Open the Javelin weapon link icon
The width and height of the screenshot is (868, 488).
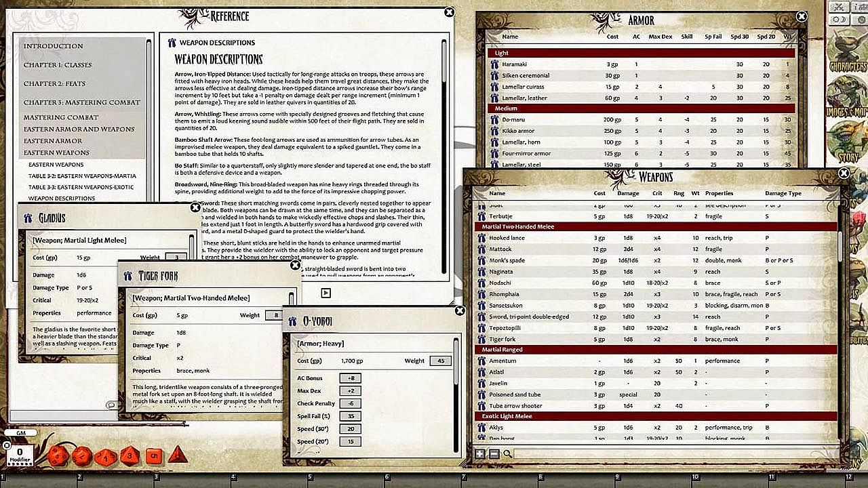tap(481, 384)
